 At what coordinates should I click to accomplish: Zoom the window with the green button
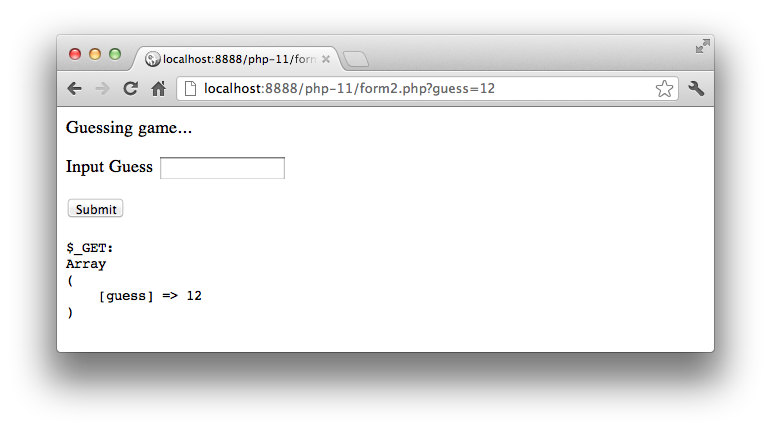pos(115,54)
